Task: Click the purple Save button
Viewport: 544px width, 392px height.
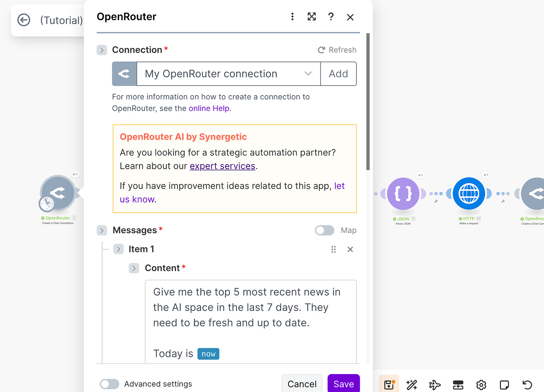Action: pyautogui.click(x=344, y=384)
